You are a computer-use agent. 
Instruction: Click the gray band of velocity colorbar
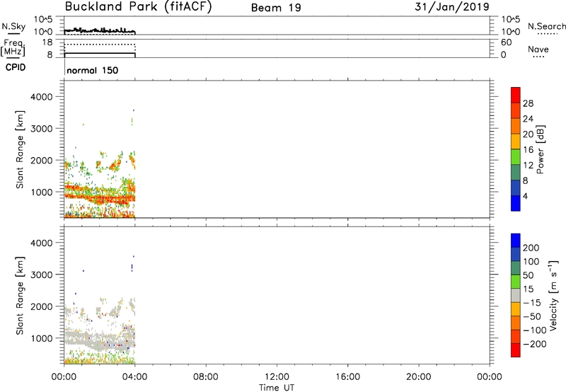[x=516, y=295]
